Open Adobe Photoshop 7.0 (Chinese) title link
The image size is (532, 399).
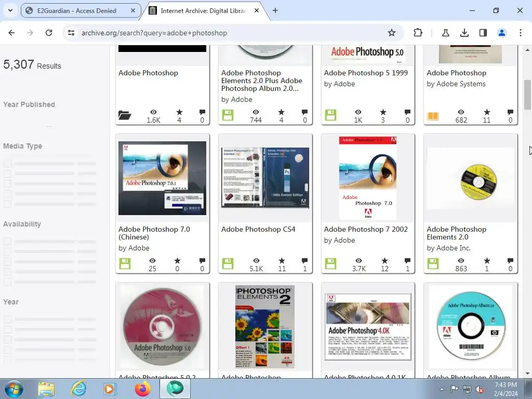(154, 233)
